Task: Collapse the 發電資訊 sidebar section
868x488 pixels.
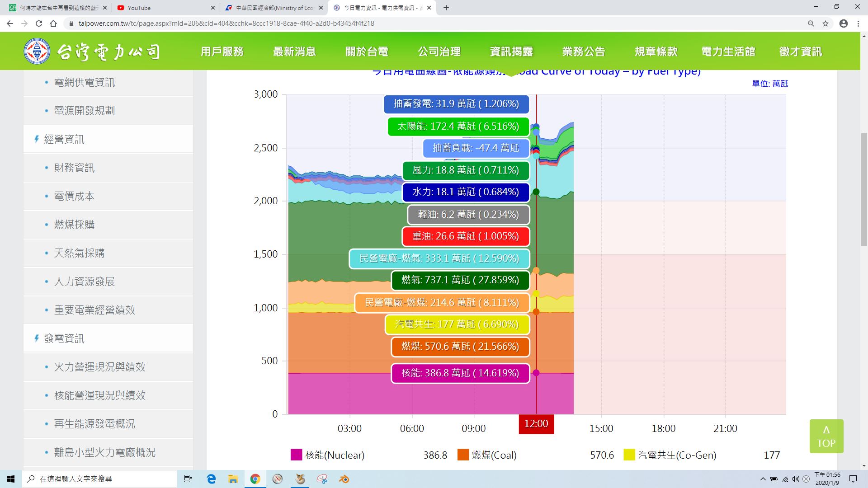Action: tap(108, 338)
